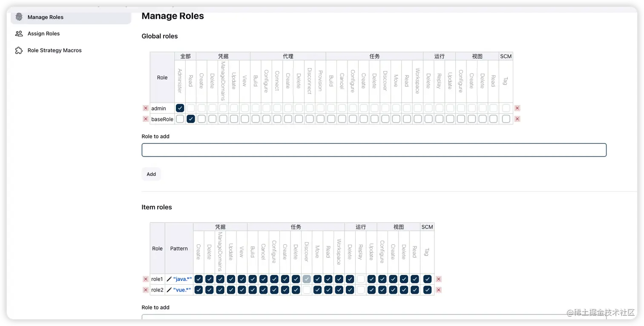Viewport: 644px width, 326px height.
Task: Uncheck ManageDomains for role1
Action: [220, 279]
